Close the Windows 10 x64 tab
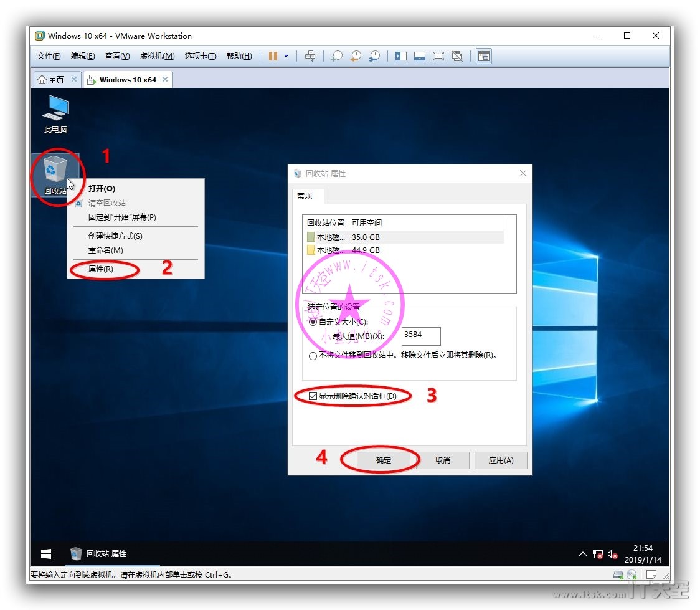700x610 pixels. (165, 80)
